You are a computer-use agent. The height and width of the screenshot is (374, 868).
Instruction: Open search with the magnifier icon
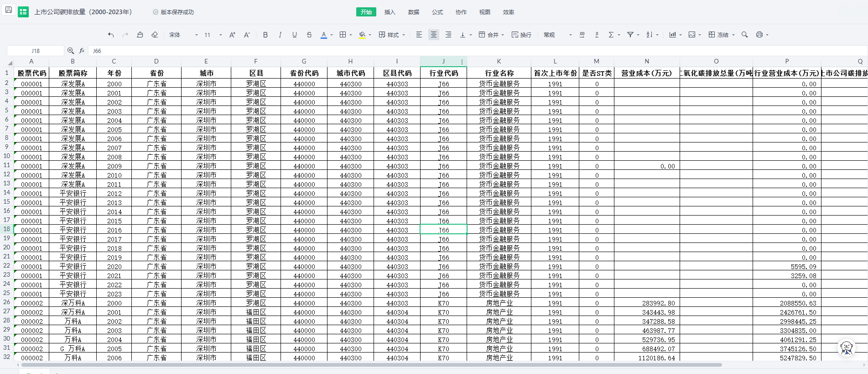(x=745, y=35)
